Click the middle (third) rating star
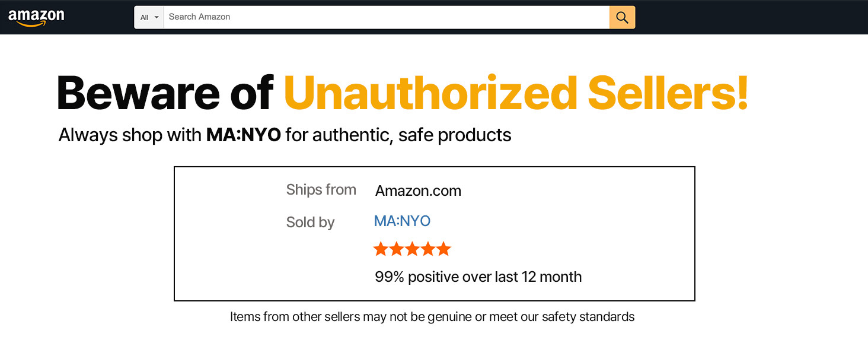 (412, 249)
